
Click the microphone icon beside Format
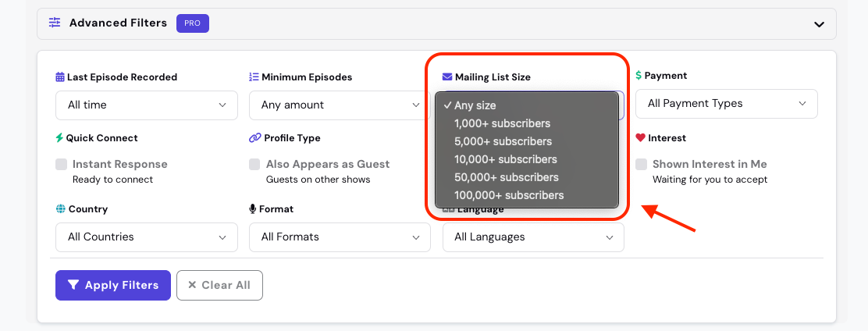coord(253,209)
